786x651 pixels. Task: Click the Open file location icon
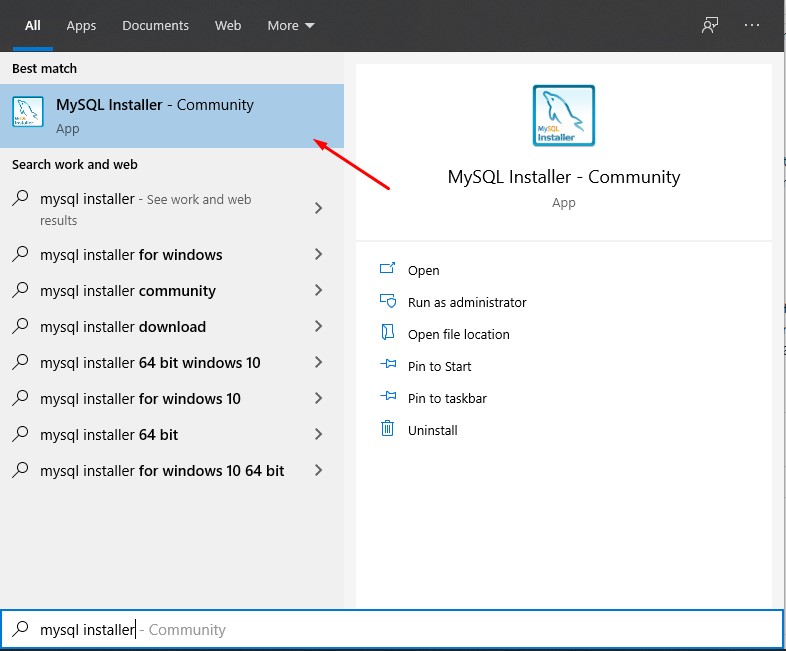(x=387, y=332)
